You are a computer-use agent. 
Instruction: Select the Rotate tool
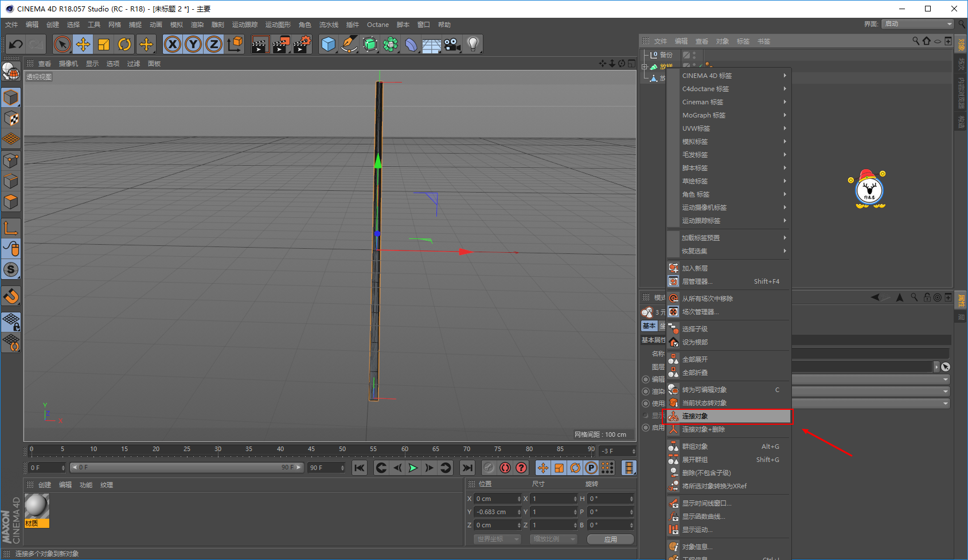coord(124,44)
